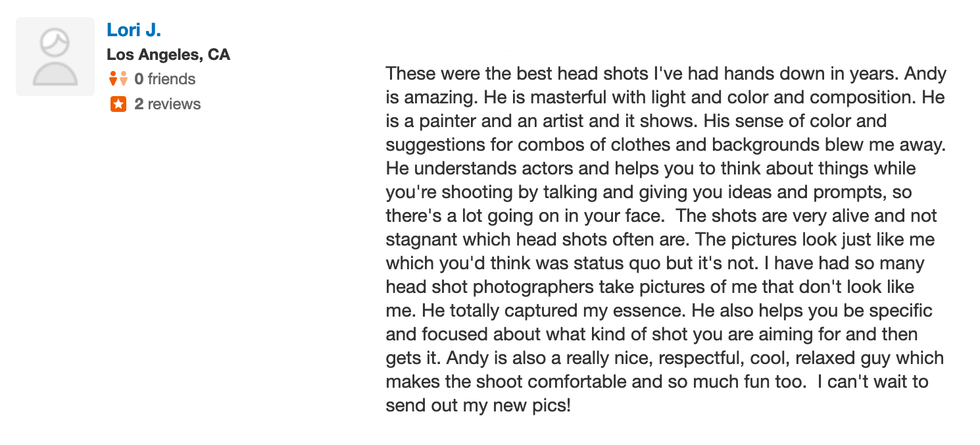Open Lori J.'s profile name link
Viewport: 980px width, 445px height.
point(134,30)
